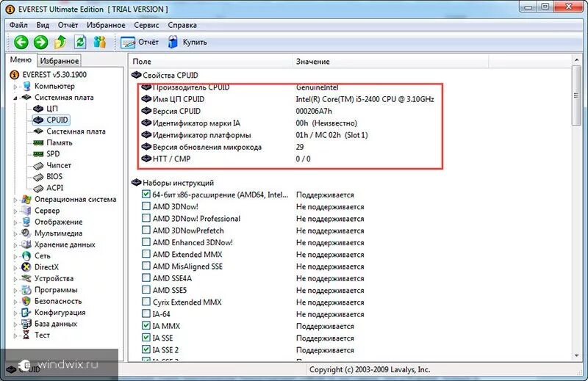Go up one level with folder arrow icon

point(60,42)
